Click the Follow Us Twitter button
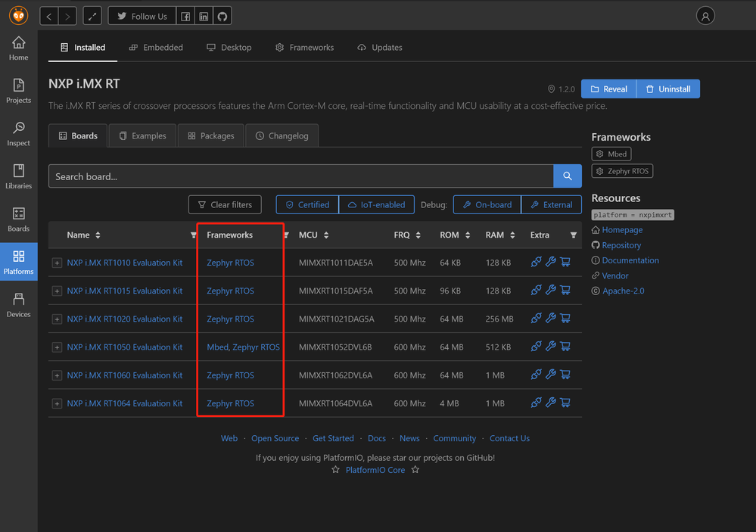Viewport: 756px width, 532px height. pos(142,16)
